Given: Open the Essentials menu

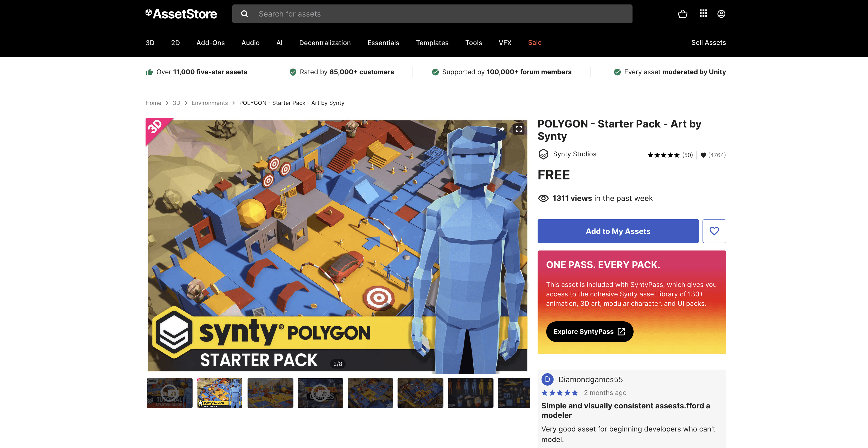Looking at the screenshot, I should coord(383,43).
